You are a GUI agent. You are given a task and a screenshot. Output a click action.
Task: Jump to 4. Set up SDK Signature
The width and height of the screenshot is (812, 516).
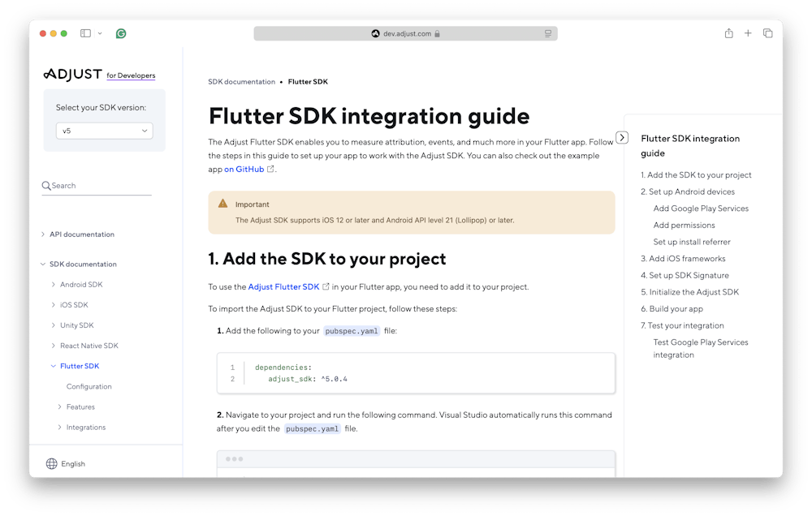tap(685, 275)
